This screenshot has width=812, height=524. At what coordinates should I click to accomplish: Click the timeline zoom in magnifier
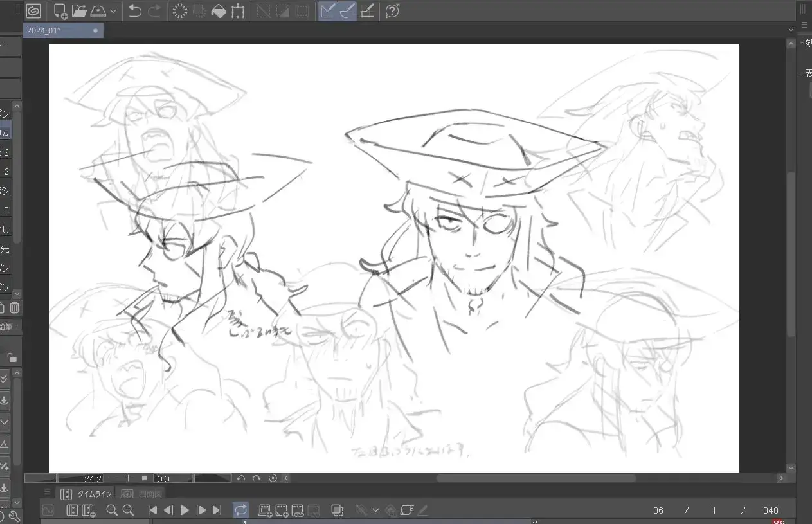[x=128, y=510]
